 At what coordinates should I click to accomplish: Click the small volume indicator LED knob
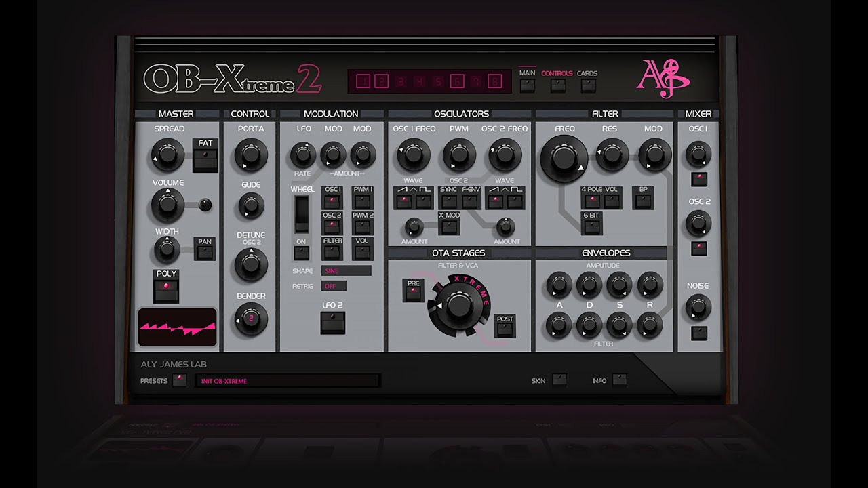(205, 205)
